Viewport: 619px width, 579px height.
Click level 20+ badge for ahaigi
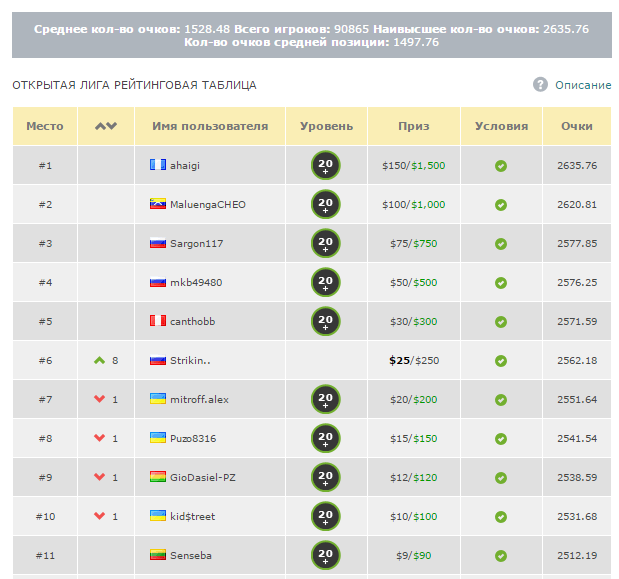(x=326, y=165)
